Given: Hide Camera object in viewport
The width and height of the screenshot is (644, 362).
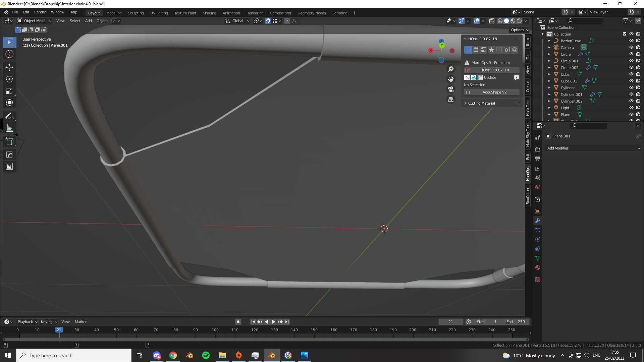Looking at the screenshot, I should 631,47.
